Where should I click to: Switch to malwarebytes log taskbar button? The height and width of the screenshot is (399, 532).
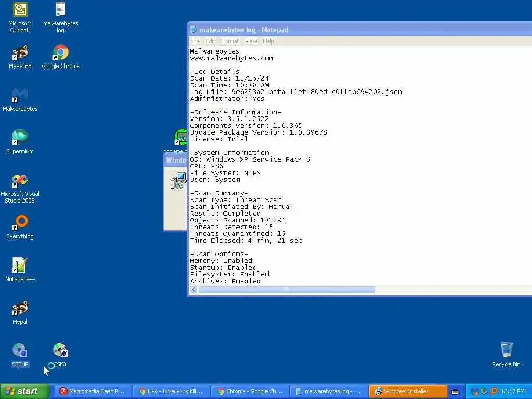point(328,391)
